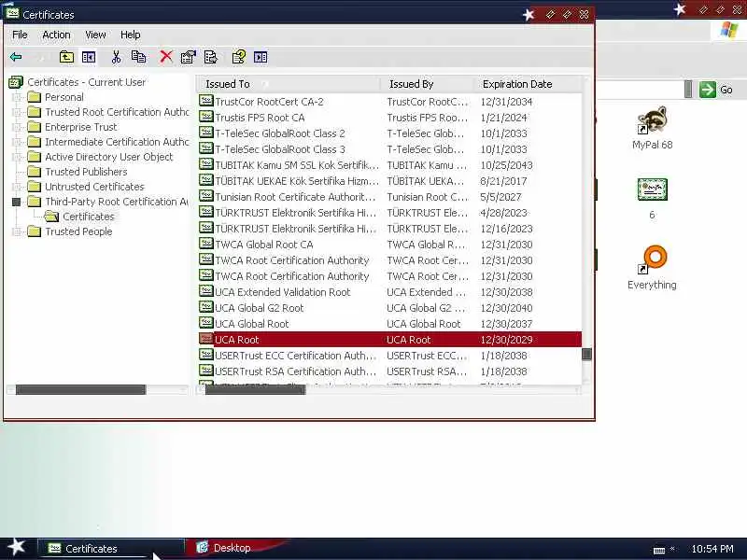Viewport: 747px width, 560px height.
Task: Select the T-TeleSec GlobalRoot Class 2 row
Action: pos(389,133)
